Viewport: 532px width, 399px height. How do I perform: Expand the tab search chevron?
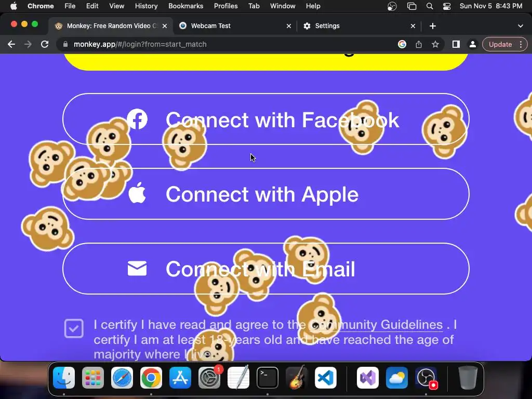pyautogui.click(x=520, y=26)
